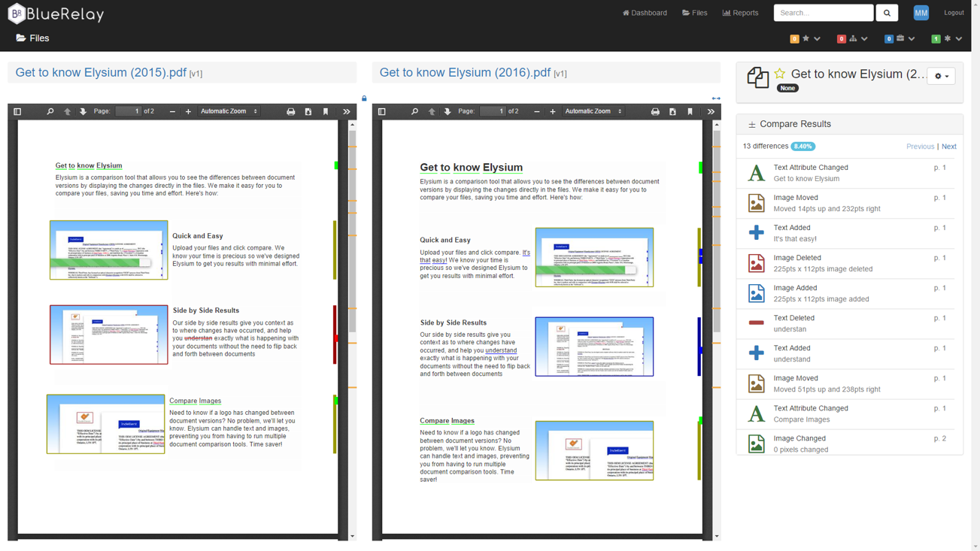Open the 2016 viewer Automatic Zoom dropdown
This screenshot has width=980, height=551.
click(593, 111)
